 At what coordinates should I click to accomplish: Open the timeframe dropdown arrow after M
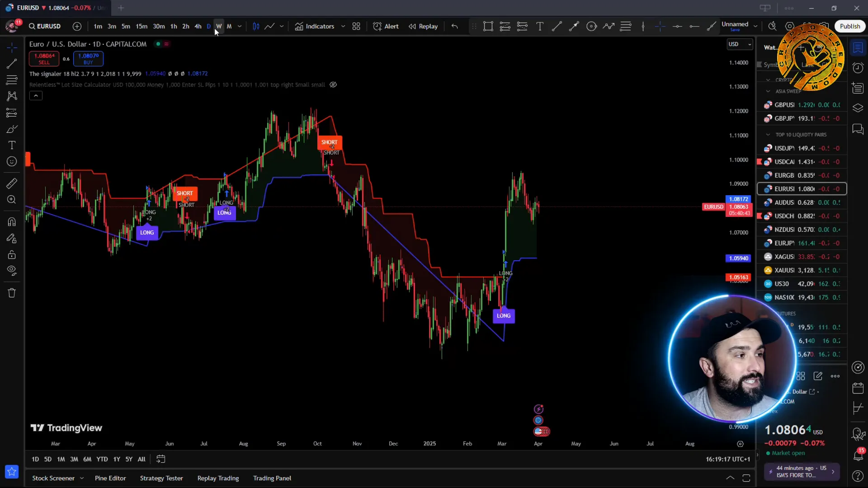tap(240, 26)
